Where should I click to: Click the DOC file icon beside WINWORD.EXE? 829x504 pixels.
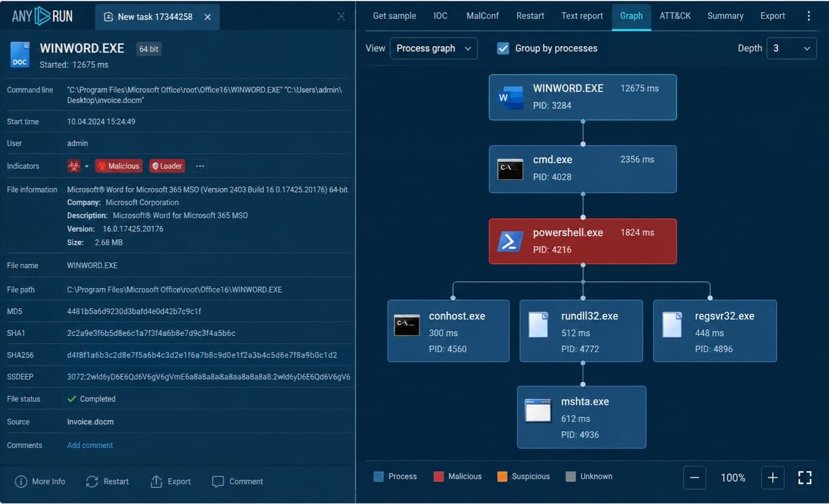pyautogui.click(x=19, y=55)
